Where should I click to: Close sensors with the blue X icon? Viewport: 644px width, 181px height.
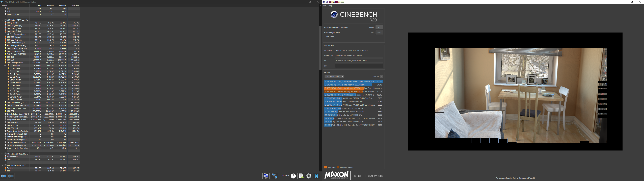pos(316,176)
